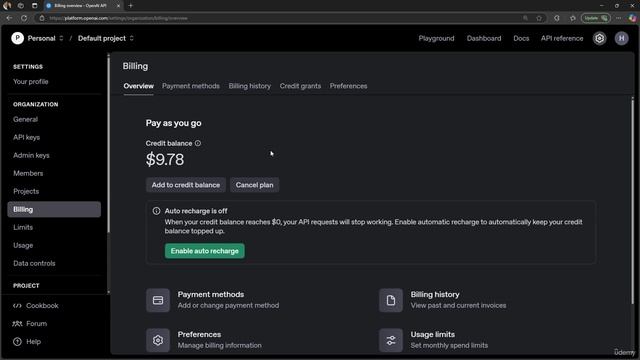Image resolution: width=640 pixels, height=360 pixels.
Task: Select Billing in sidebar
Action: (x=54, y=209)
